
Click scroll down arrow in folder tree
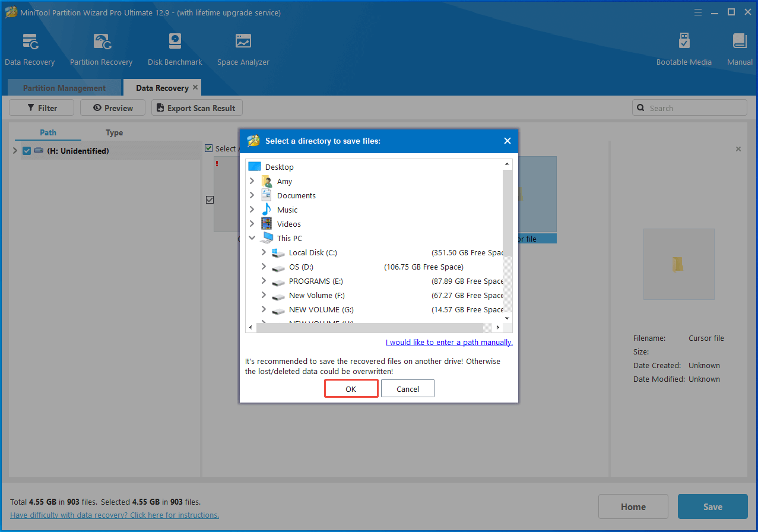click(508, 318)
